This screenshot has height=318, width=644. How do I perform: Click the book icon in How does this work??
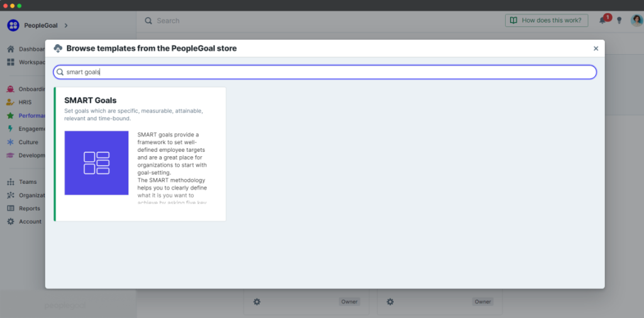(513, 20)
